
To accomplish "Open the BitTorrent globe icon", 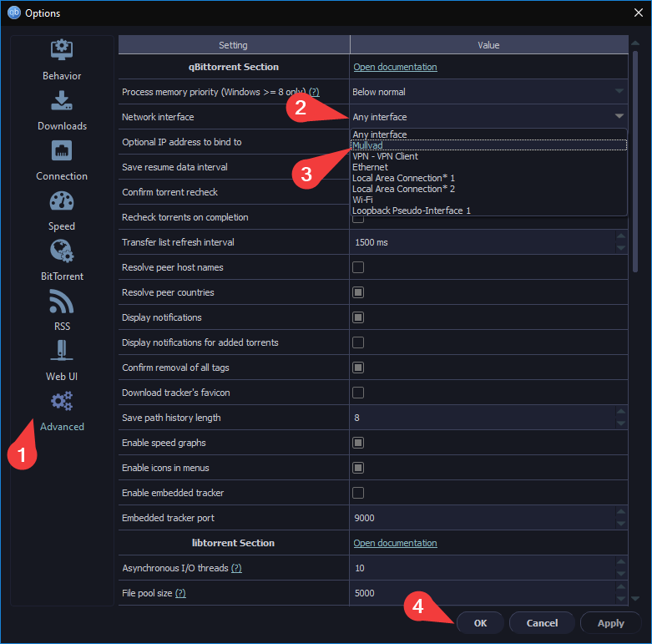I will click(62, 251).
